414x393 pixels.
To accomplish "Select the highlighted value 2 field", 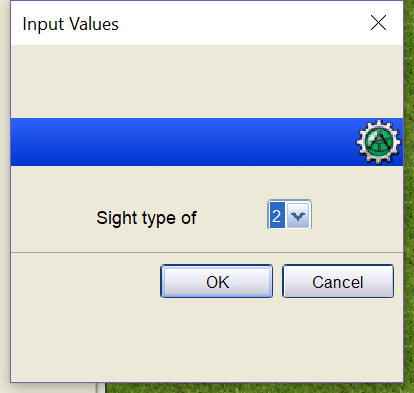I will [277, 215].
